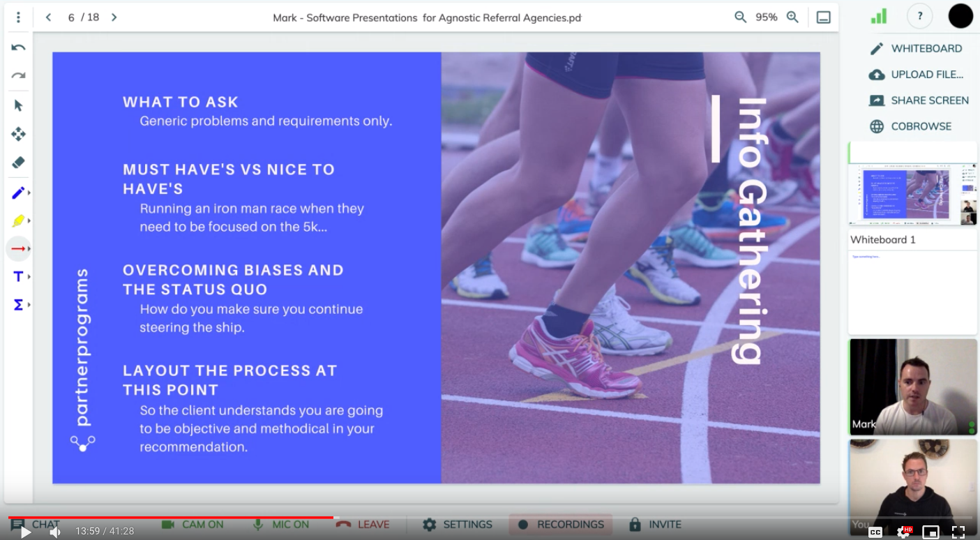Click the INVITE button
The image size is (980, 540).
click(656, 525)
